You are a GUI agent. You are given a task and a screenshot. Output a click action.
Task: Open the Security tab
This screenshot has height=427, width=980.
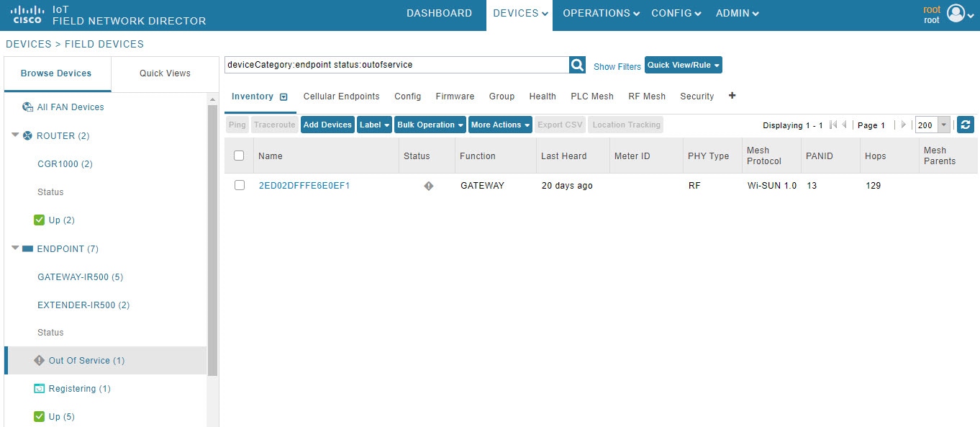point(697,96)
